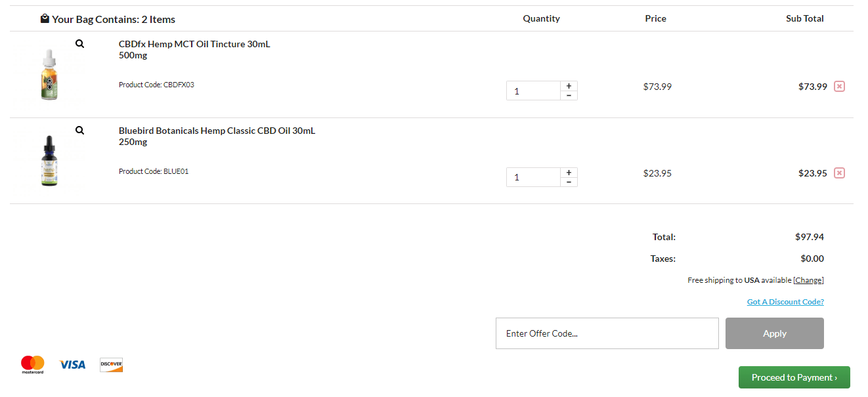
Task: Decrease Bluebird Botanicals quantity with minus
Action: click(569, 182)
